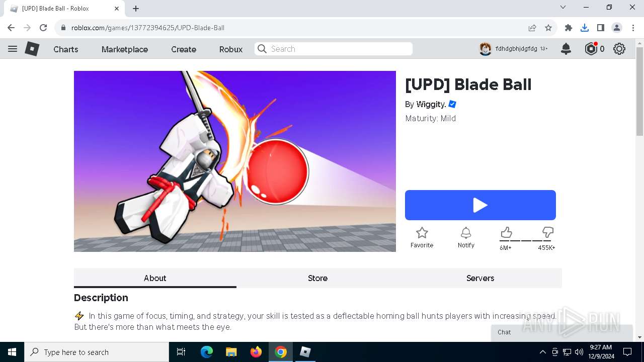Click the blue Play button
This screenshot has width=644, height=362.
tap(480, 205)
